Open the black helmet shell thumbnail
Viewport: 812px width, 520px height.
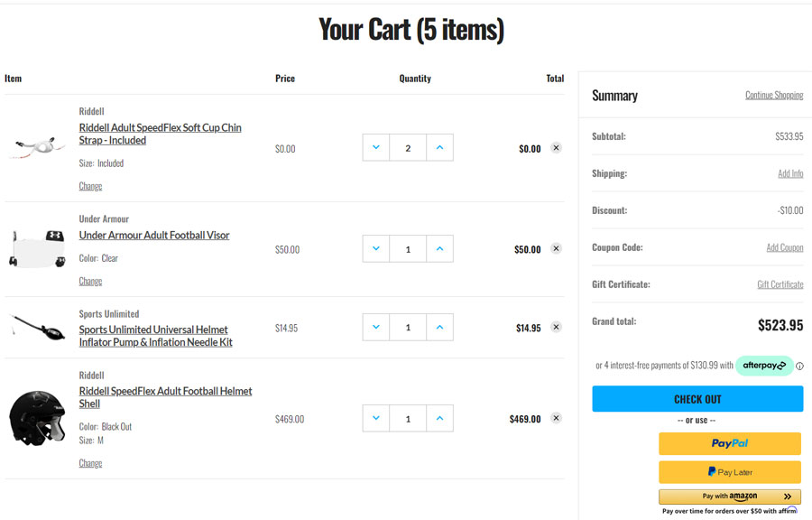click(x=37, y=418)
